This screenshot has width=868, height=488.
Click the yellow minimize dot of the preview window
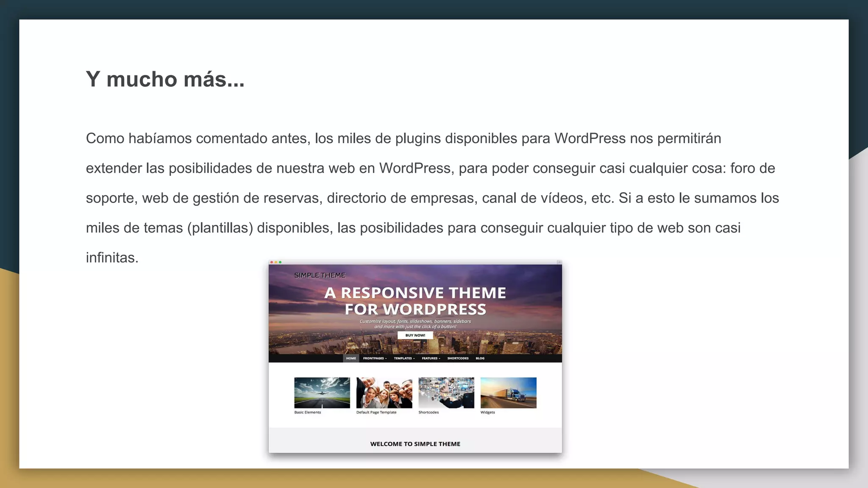[276, 262]
